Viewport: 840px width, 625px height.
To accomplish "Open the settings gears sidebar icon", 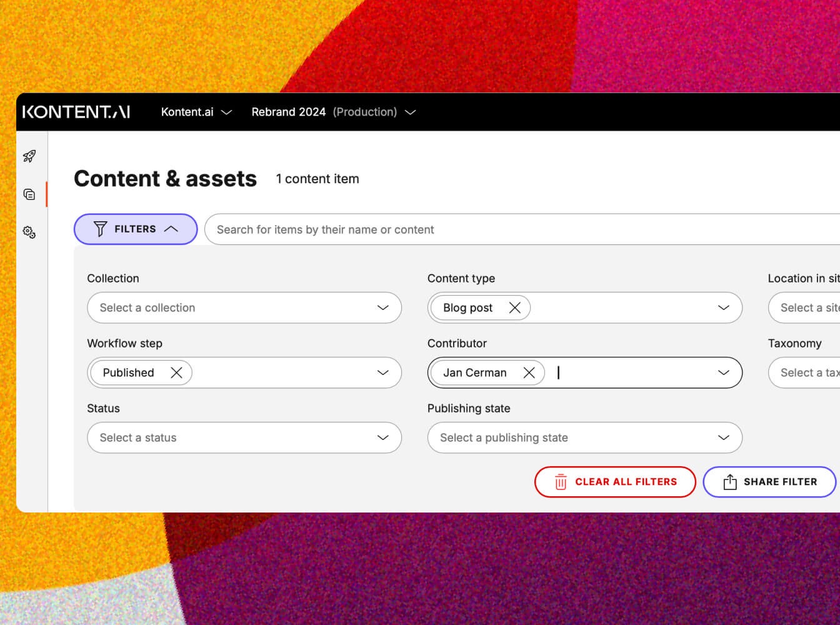I will [29, 232].
